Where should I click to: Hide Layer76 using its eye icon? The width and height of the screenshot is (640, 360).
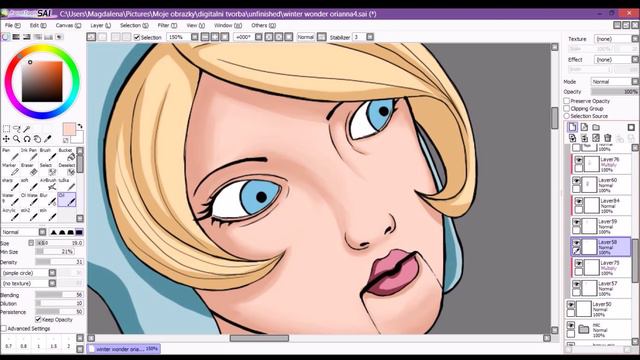click(579, 160)
